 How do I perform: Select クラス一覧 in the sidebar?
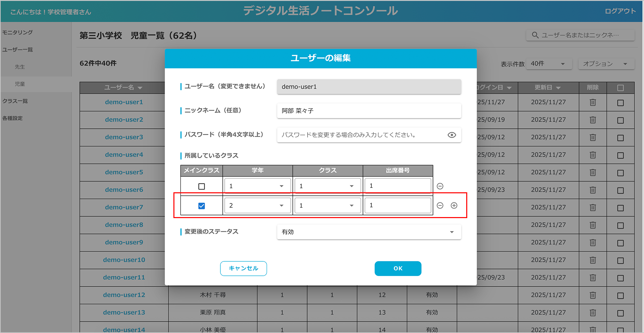pyautogui.click(x=15, y=101)
